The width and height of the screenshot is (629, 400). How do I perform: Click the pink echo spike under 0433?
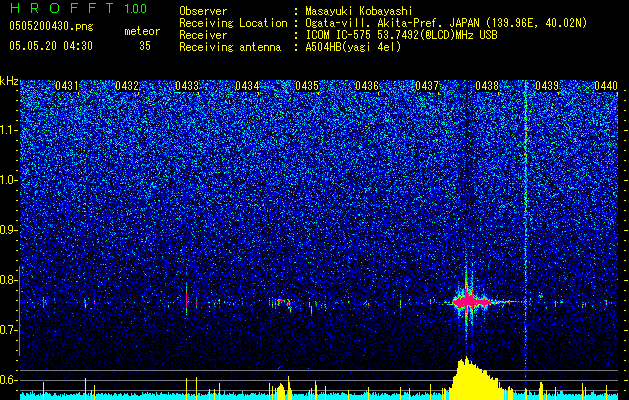pos(187,300)
